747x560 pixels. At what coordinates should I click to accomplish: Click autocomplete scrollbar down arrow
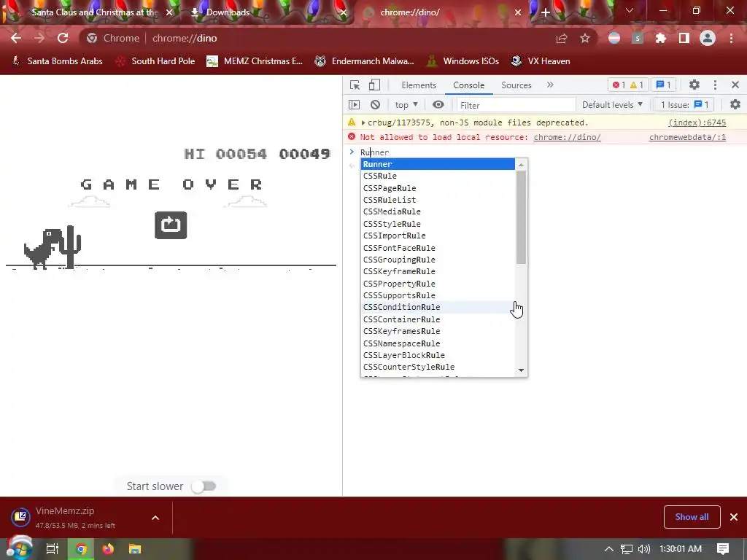[x=521, y=370]
